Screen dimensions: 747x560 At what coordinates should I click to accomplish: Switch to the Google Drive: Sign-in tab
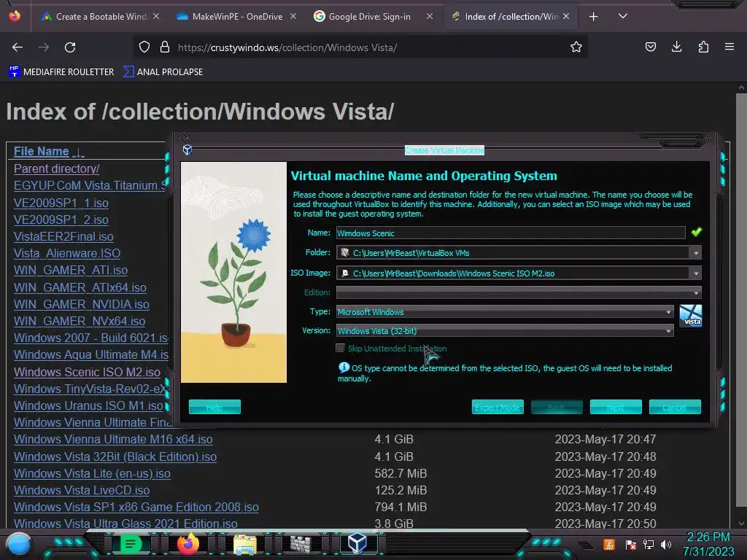(x=369, y=17)
